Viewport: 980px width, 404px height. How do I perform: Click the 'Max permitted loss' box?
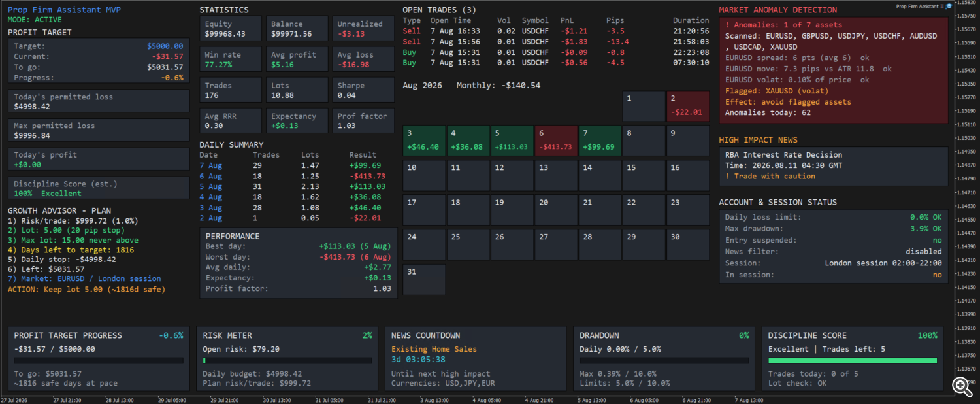pyautogui.click(x=99, y=130)
